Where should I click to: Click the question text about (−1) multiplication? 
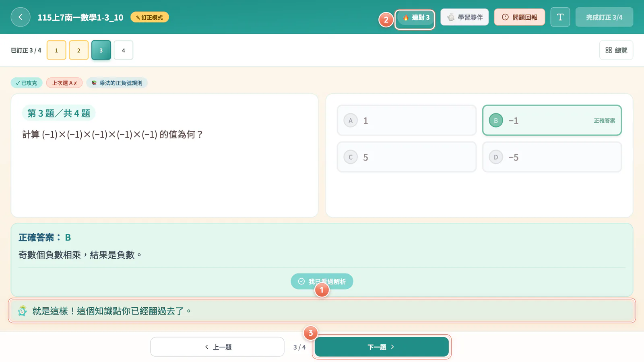tap(112, 134)
